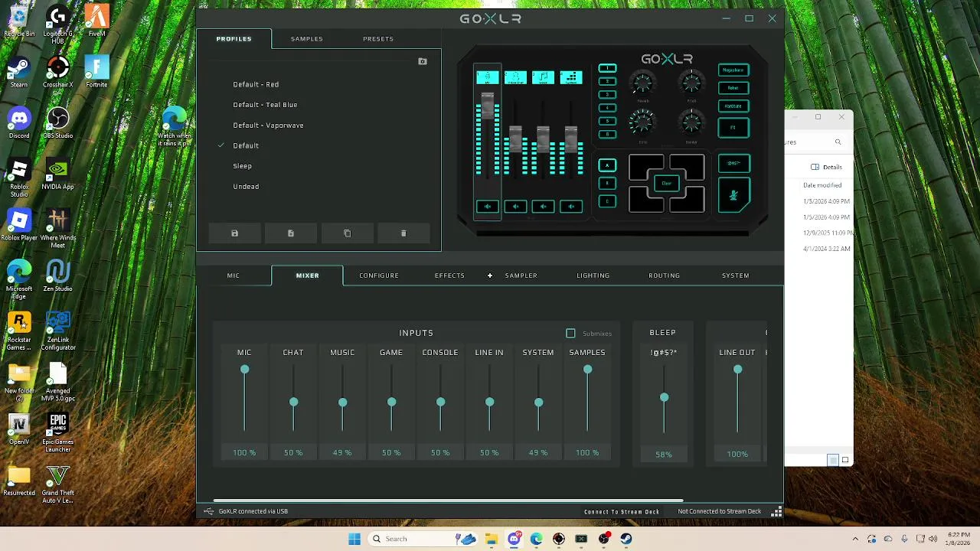Screen dimensions: 980x551
Task: Open the Configure tab
Action: point(379,275)
